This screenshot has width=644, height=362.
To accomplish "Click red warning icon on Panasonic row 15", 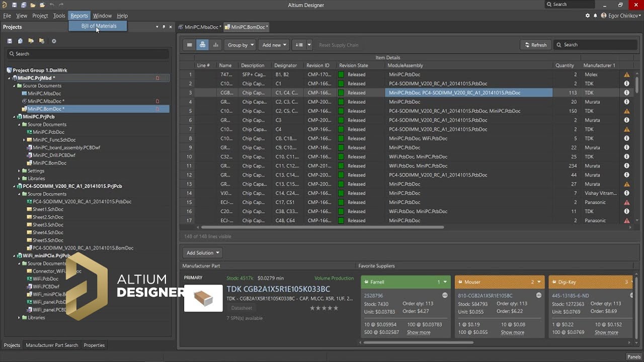I will pyautogui.click(x=627, y=202).
